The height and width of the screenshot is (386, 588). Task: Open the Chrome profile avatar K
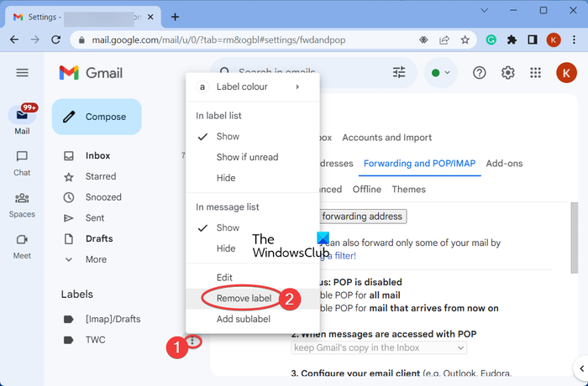pyautogui.click(x=554, y=39)
